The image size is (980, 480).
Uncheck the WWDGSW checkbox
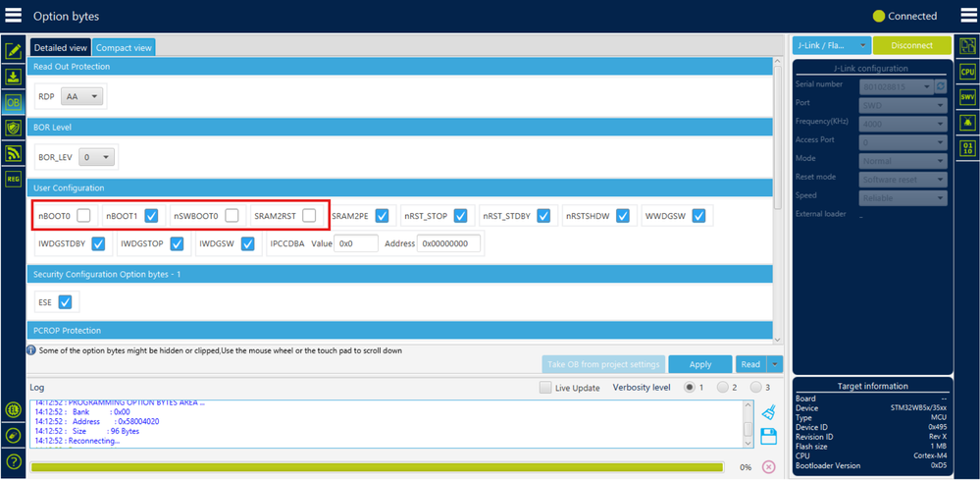click(698, 216)
